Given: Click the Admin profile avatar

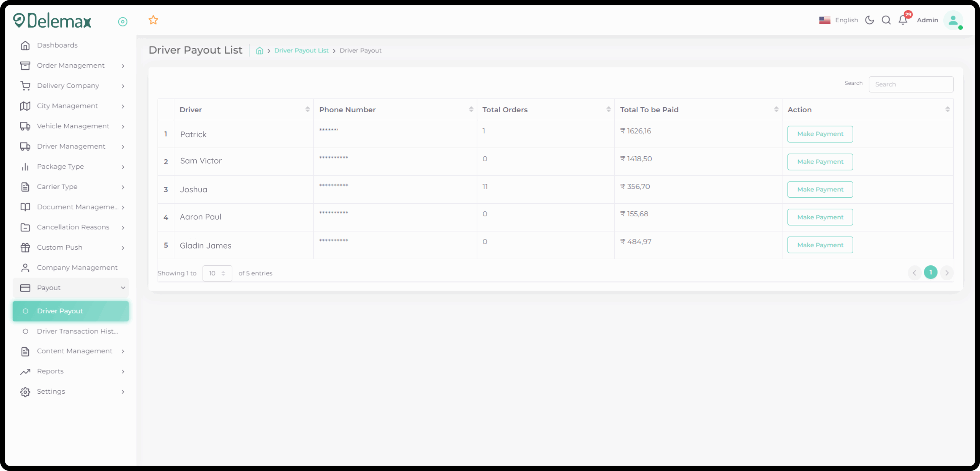Looking at the screenshot, I should point(953,20).
